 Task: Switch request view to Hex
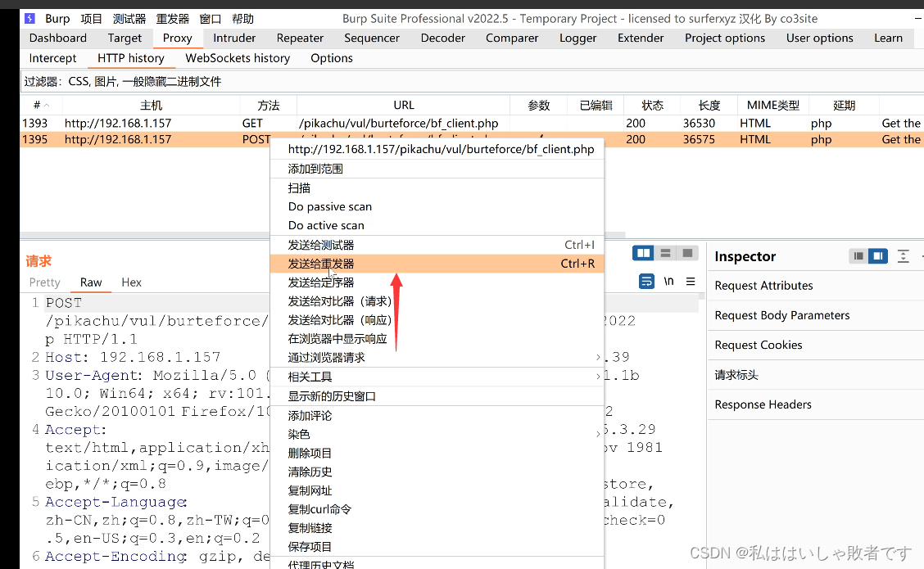pos(131,282)
